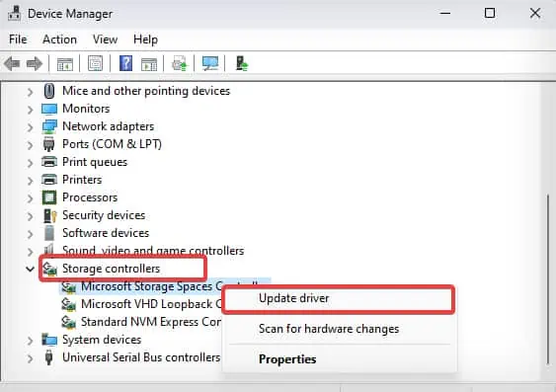The image size is (556, 392).
Task: Select Standard NVM Express Controller entry
Action: [151, 322]
